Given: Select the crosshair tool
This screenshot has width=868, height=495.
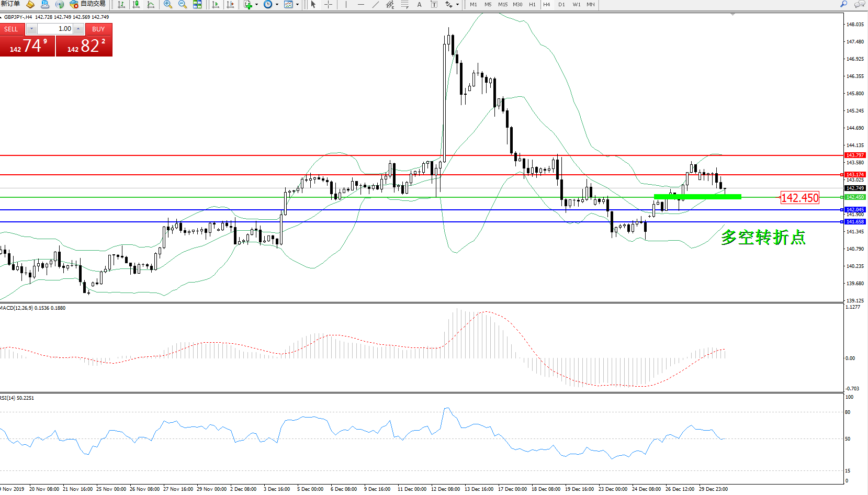Looking at the screenshot, I should [328, 5].
